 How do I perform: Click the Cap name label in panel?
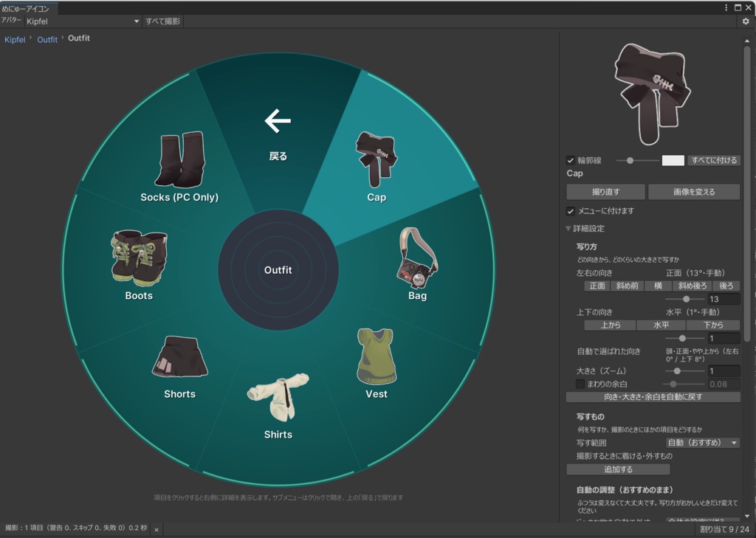pos(574,173)
